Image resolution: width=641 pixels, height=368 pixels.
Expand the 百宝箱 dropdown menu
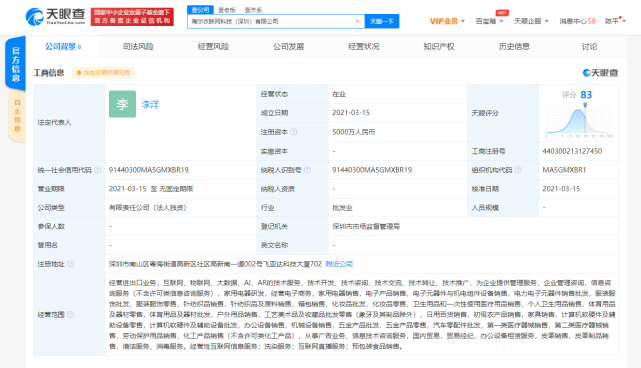tap(489, 21)
